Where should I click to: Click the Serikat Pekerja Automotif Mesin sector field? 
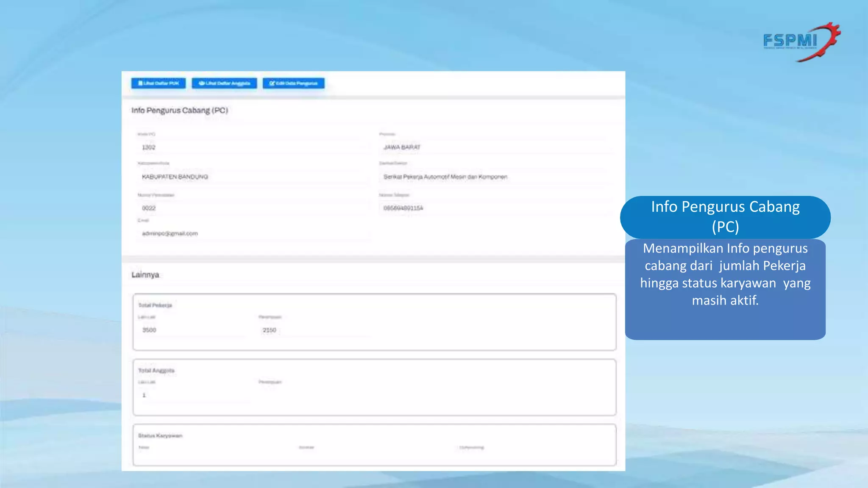[494, 177]
